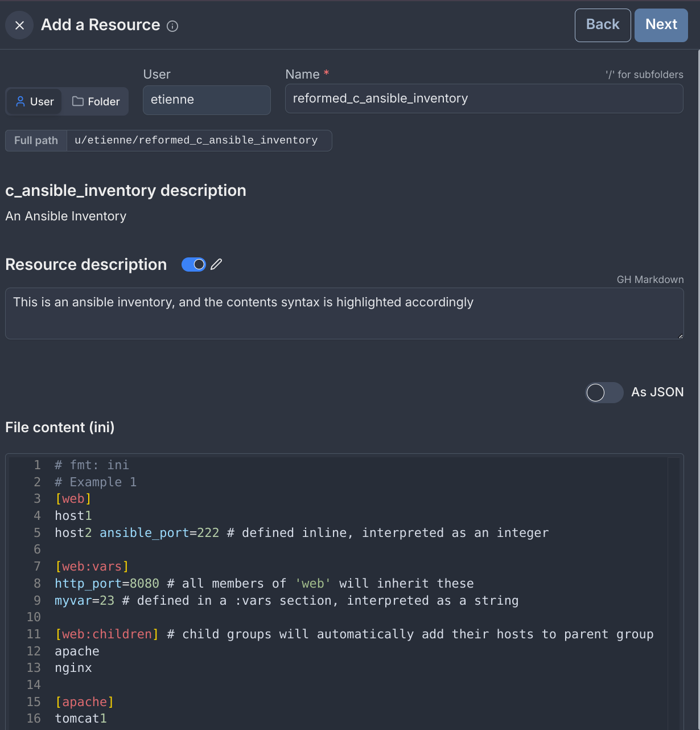Close the Add a Resource dialog
700x730 pixels.
(x=19, y=25)
